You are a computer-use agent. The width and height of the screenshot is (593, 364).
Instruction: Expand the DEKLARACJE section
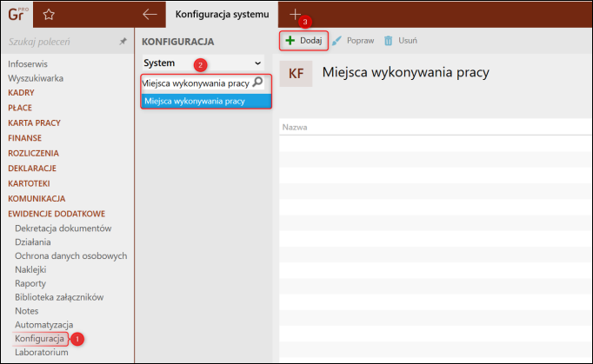click(x=32, y=169)
